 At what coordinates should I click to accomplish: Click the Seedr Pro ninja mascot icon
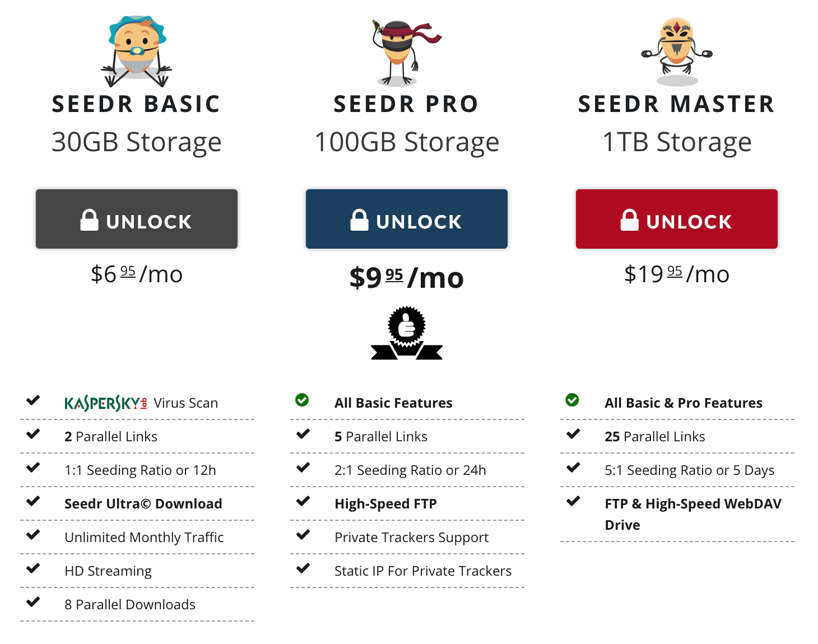pyautogui.click(x=401, y=52)
